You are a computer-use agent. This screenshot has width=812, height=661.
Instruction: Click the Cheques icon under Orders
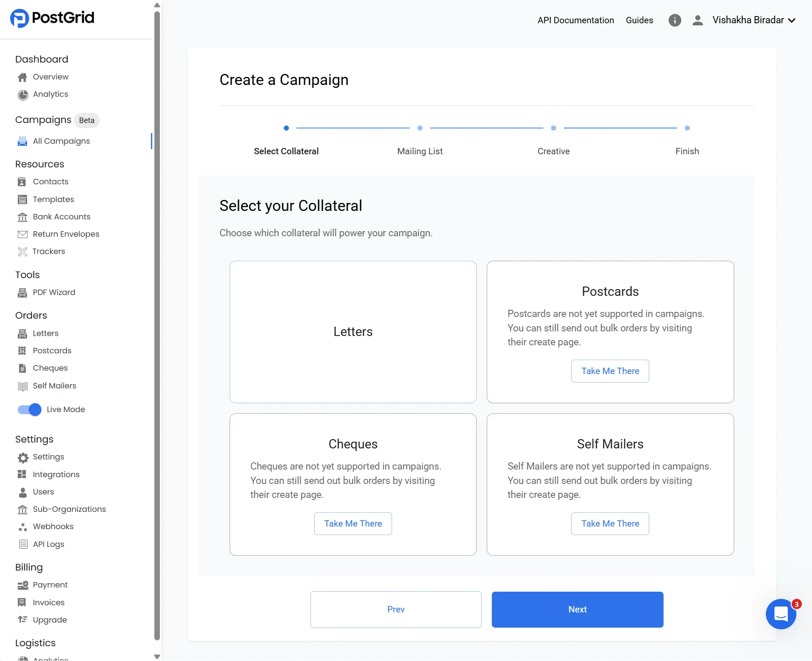[x=22, y=368]
